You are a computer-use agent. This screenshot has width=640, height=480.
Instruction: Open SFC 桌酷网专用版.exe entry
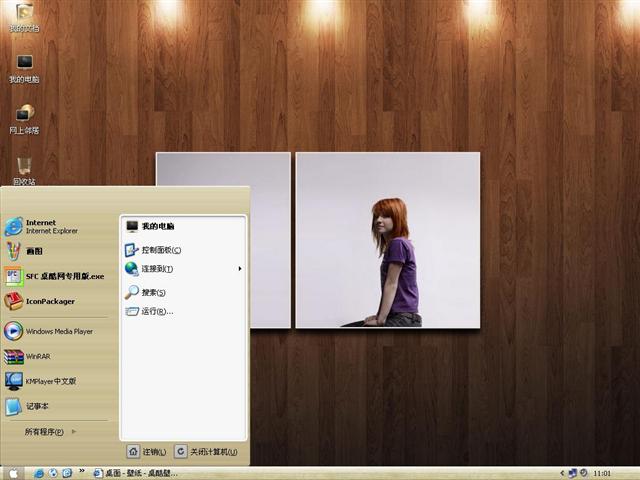[x=54, y=276]
